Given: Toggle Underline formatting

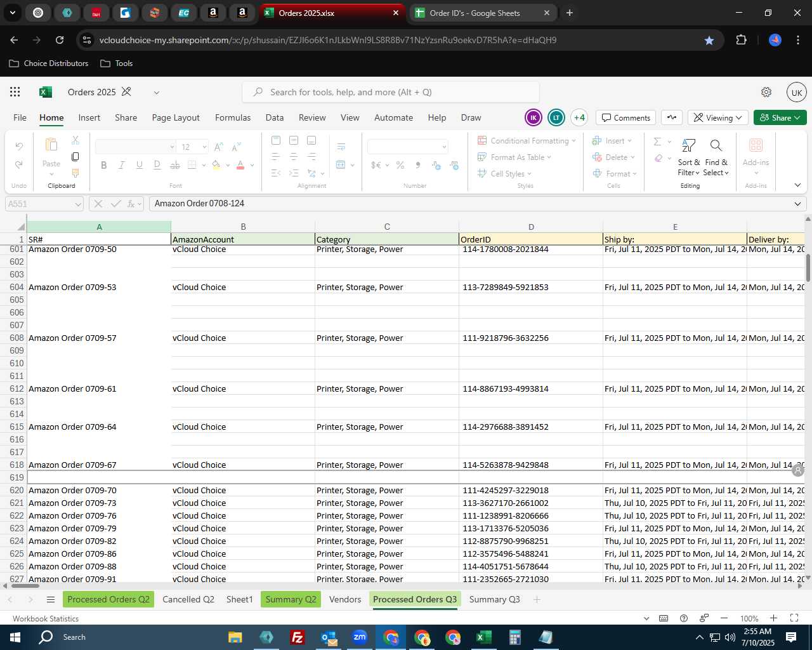Looking at the screenshot, I should point(140,165).
